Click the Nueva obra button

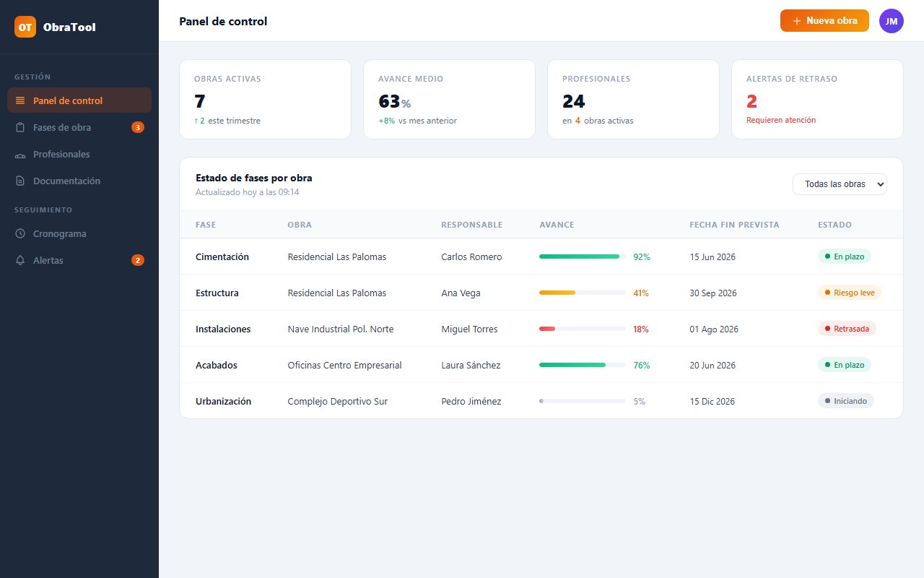(824, 21)
